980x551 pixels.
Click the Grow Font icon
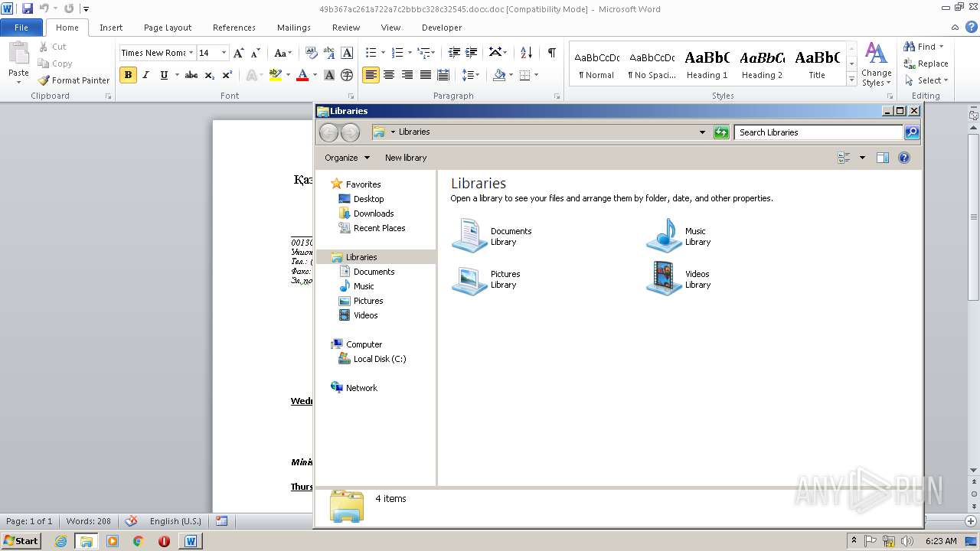(239, 53)
